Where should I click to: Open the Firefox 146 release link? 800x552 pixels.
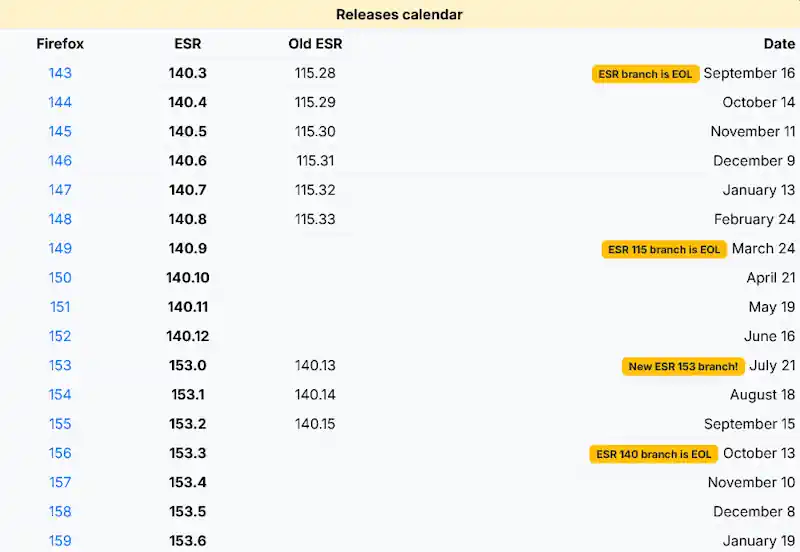(60, 161)
